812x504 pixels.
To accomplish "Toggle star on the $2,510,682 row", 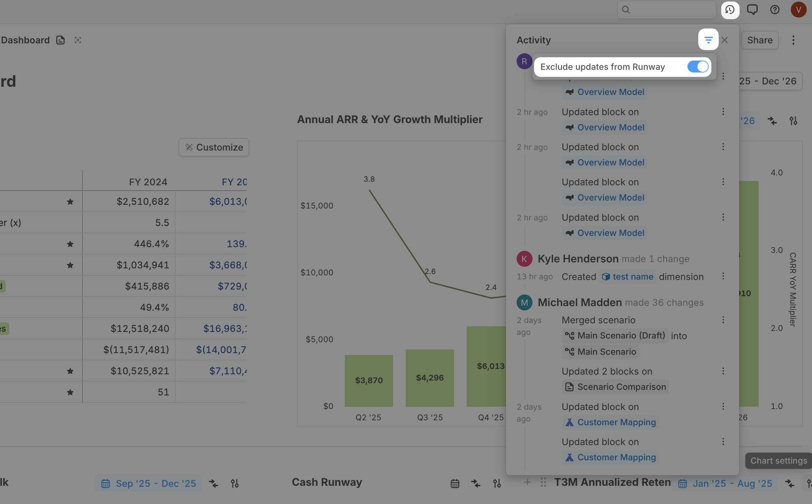I will tap(70, 202).
